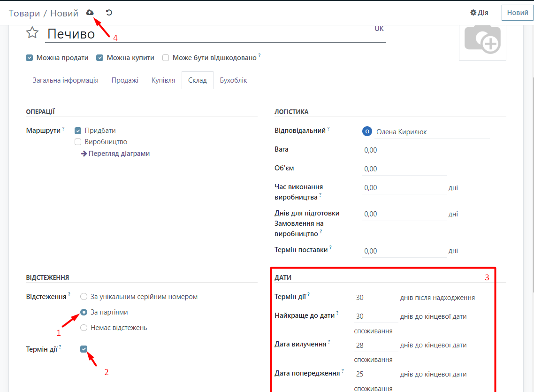Click the discard changes undo icon

click(x=109, y=13)
